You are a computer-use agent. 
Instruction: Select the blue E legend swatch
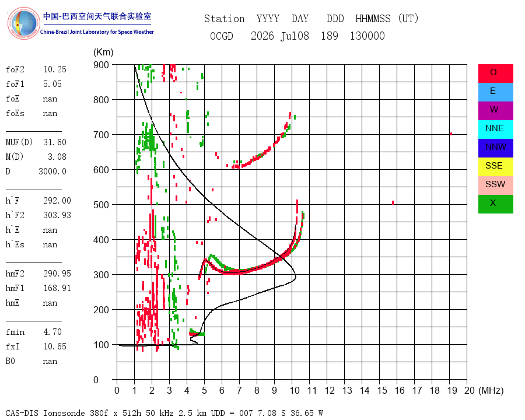click(495, 92)
